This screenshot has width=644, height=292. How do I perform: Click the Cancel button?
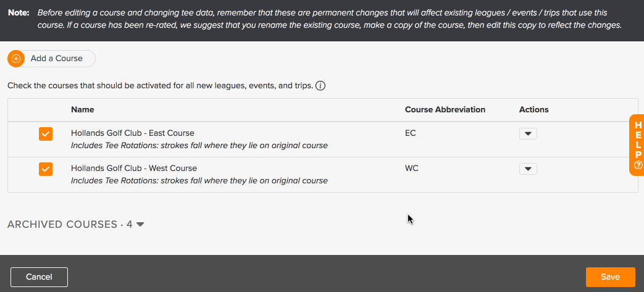(x=39, y=277)
